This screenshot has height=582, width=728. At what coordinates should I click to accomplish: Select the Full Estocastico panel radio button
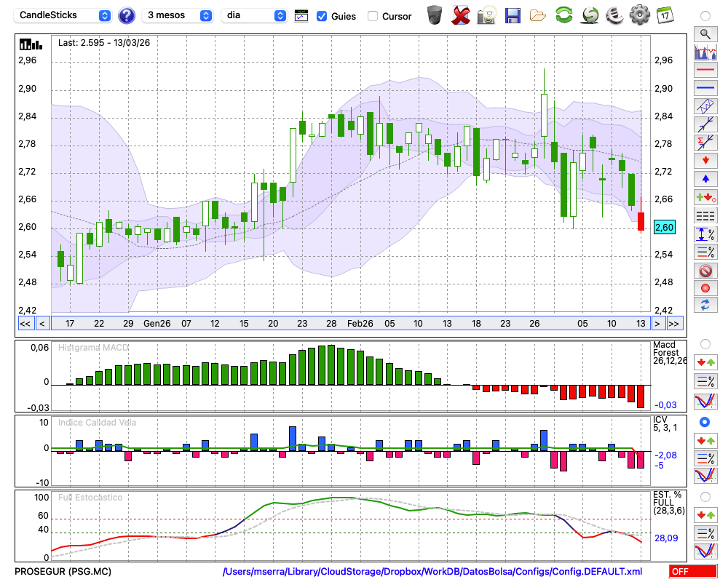705,497
